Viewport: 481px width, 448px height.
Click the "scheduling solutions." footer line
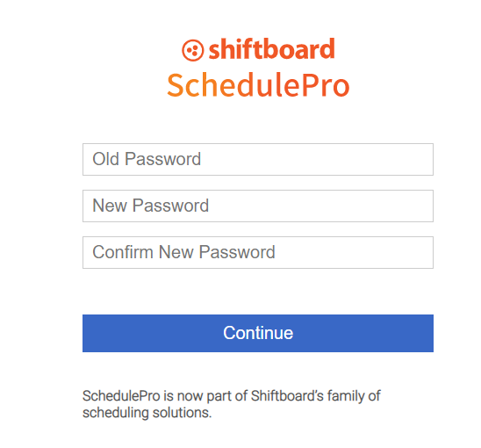click(147, 412)
